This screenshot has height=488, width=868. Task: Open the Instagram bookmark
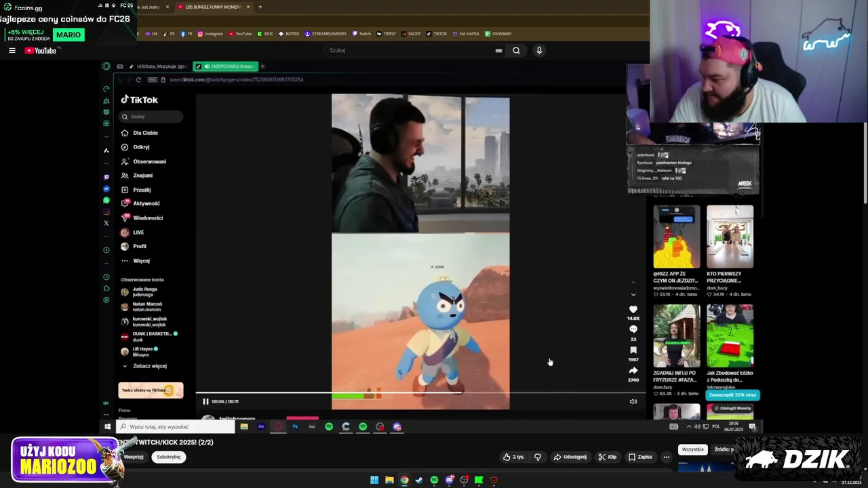click(x=210, y=34)
